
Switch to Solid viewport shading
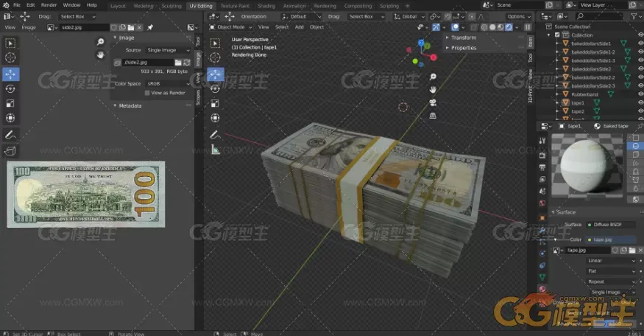(492, 27)
